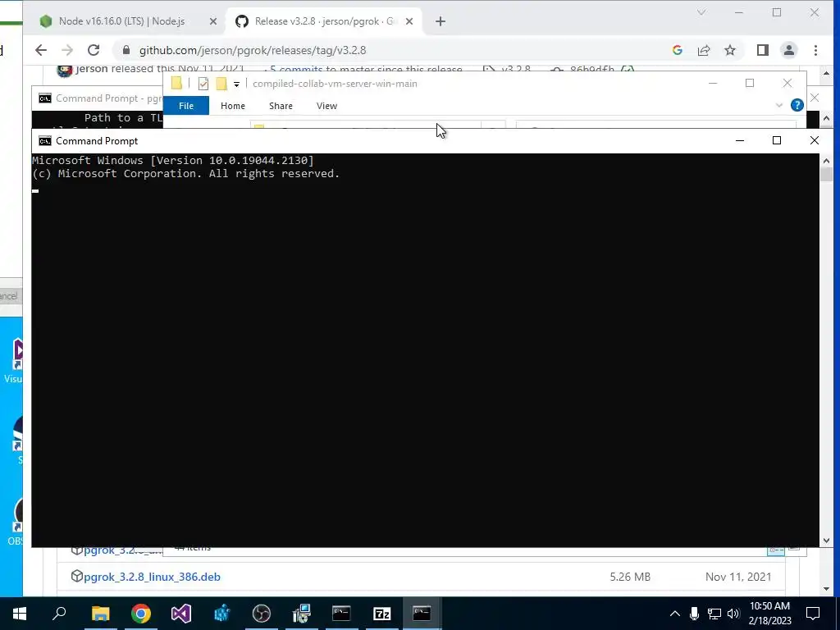
Task: View site information via the lock icon
Action: (126, 50)
